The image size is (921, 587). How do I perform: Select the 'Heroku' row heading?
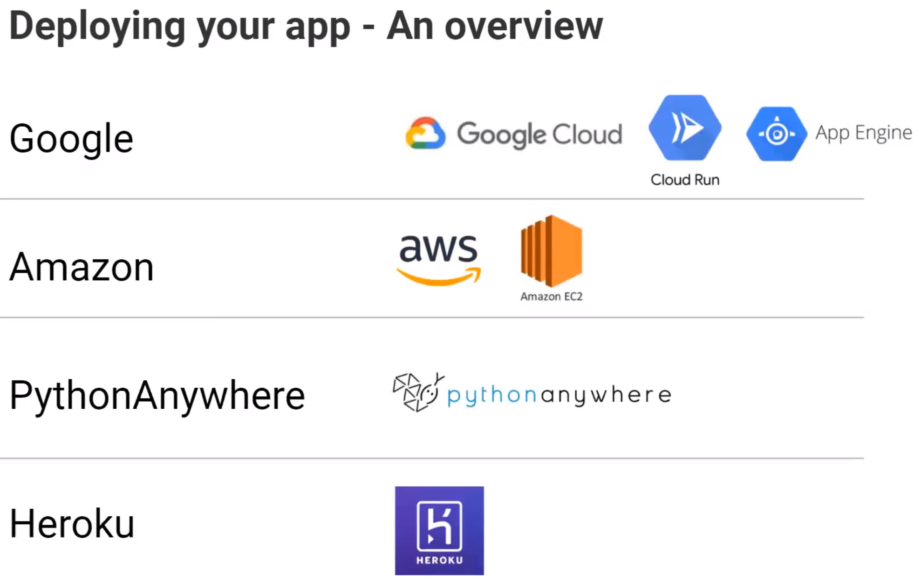click(72, 524)
